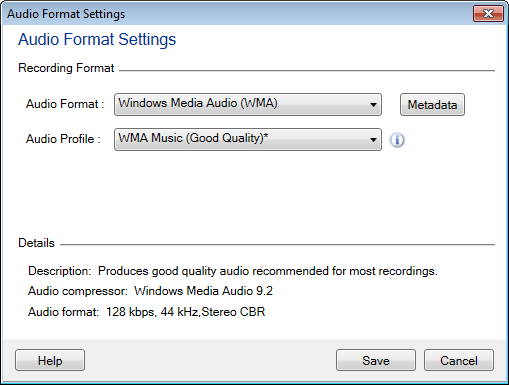Click the Audio Profile field label
This screenshot has width=509, height=385.
coord(63,139)
